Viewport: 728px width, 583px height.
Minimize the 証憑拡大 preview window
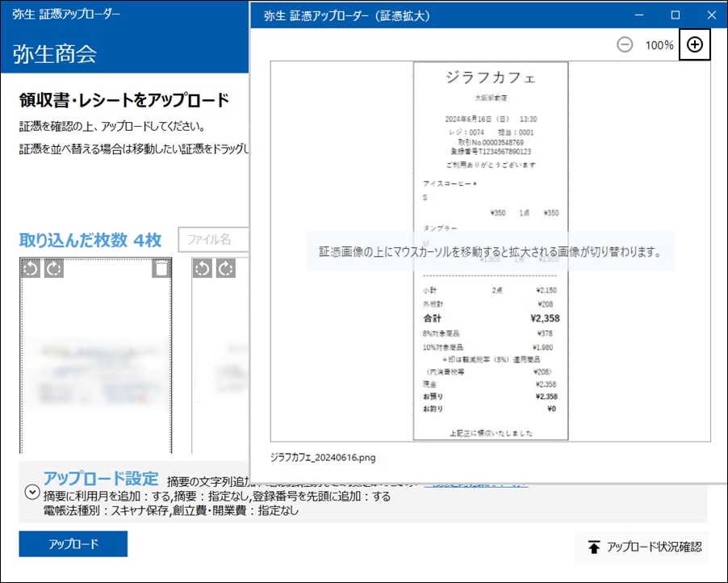639,15
